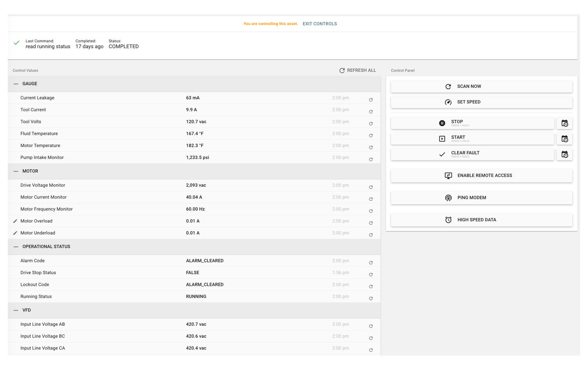
Task: Collapse the GAUGE section
Action: [16, 83]
